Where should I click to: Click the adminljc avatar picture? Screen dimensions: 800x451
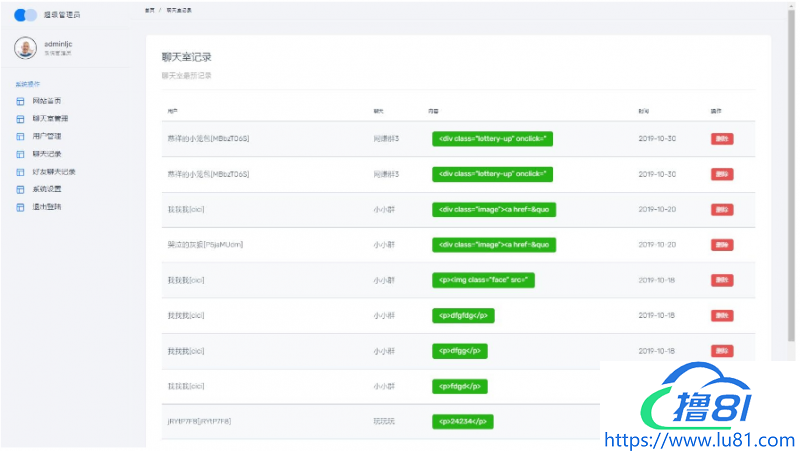pyautogui.click(x=25, y=48)
